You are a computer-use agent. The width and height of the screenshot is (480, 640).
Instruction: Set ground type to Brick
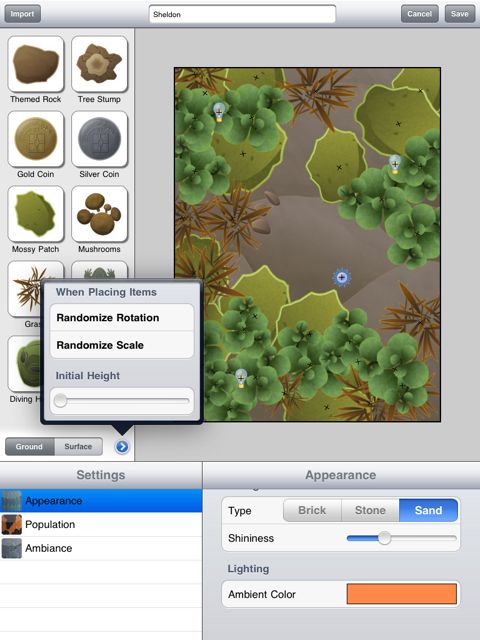[x=312, y=510]
